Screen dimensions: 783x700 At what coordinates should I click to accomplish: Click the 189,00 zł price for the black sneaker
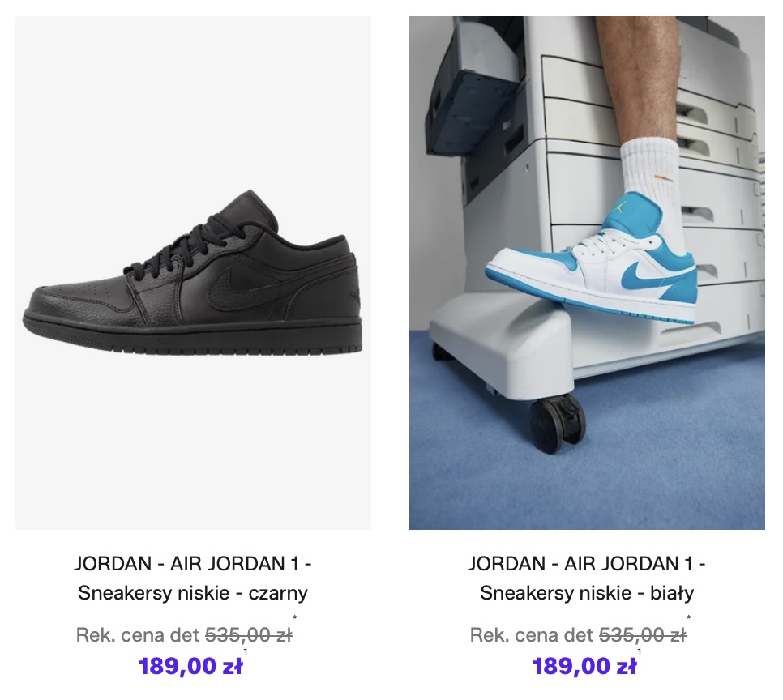[190, 666]
